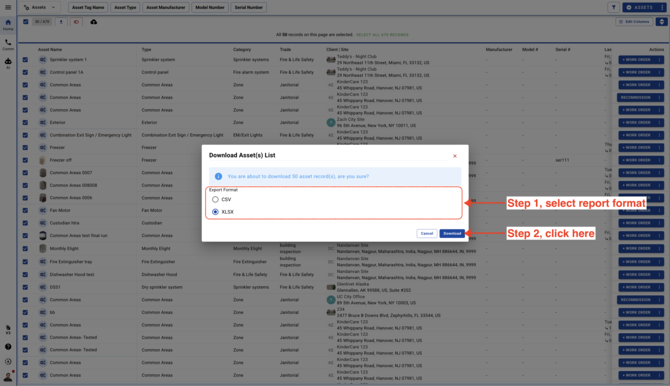This screenshot has width=670, height=386.
Task: Sort by the Asset Name column header
Action: tap(50, 50)
